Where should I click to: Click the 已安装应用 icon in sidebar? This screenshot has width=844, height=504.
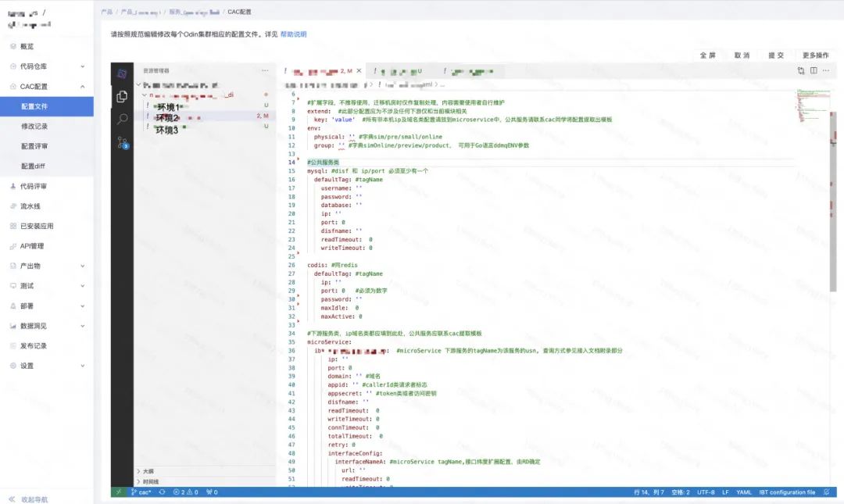pos(13,226)
